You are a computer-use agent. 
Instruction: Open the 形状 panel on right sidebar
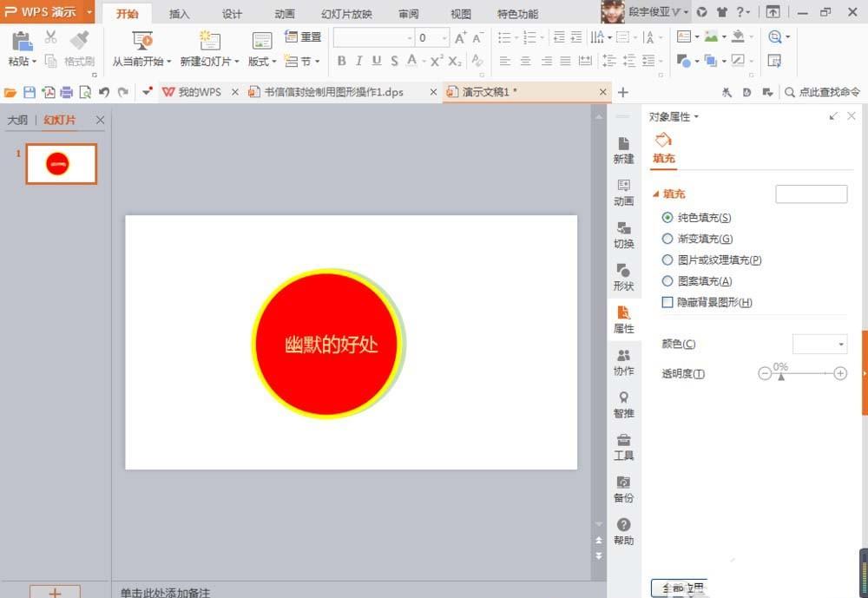[x=622, y=276]
